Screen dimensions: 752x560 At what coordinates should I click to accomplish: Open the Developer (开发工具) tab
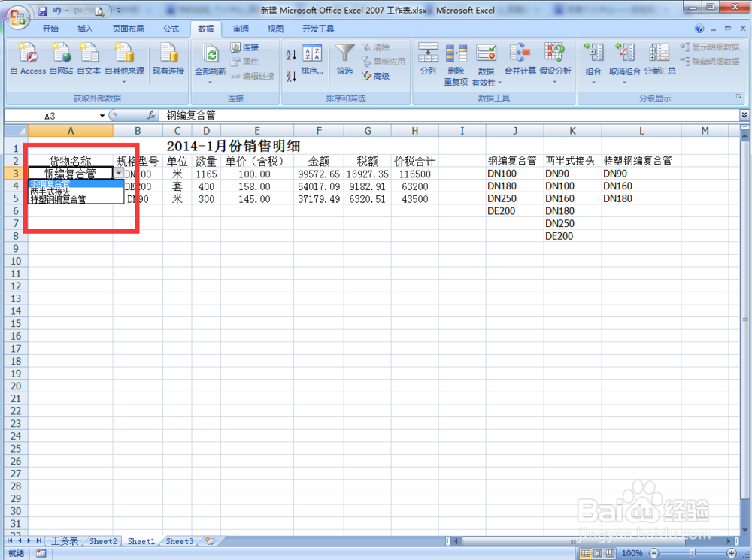point(318,29)
